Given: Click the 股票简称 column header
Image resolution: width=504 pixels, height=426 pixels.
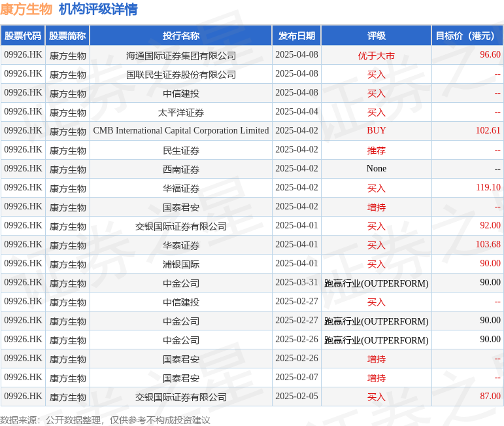Looking at the screenshot, I should pos(67,36).
